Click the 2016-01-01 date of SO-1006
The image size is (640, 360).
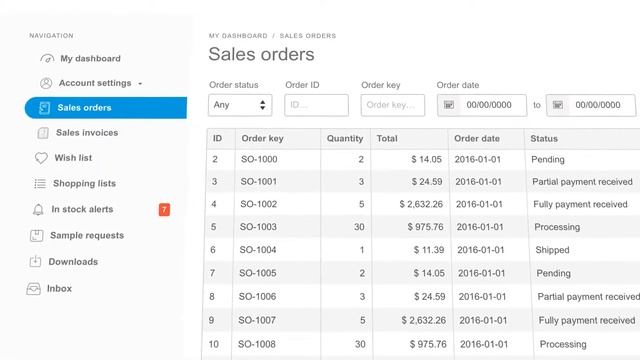click(482, 297)
